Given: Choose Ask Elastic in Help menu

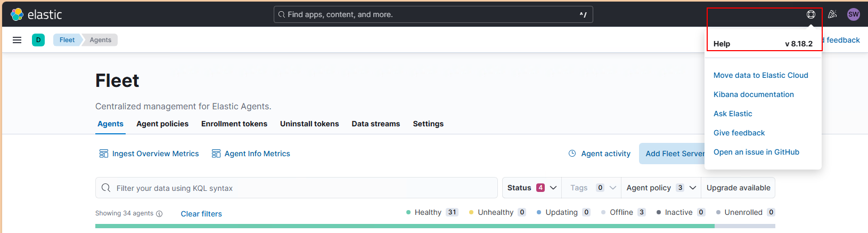Looking at the screenshot, I should [x=733, y=114].
